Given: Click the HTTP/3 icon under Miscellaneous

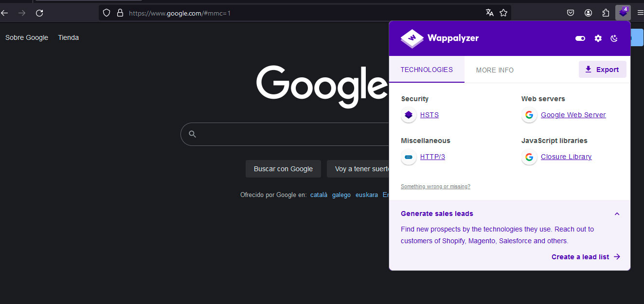Looking at the screenshot, I should click(409, 157).
